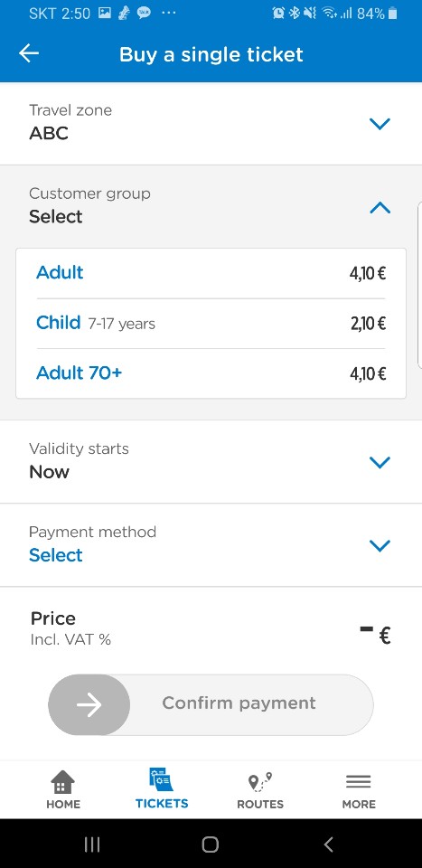
Task: Tap the Confirm payment button label
Action: [239, 703]
